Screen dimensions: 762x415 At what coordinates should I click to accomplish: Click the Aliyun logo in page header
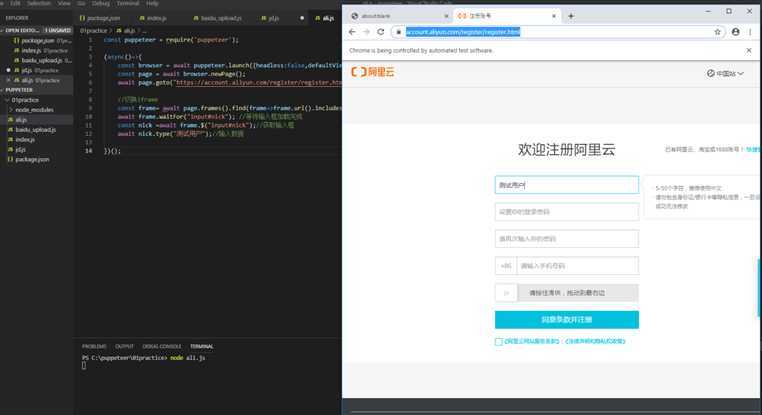(x=373, y=72)
